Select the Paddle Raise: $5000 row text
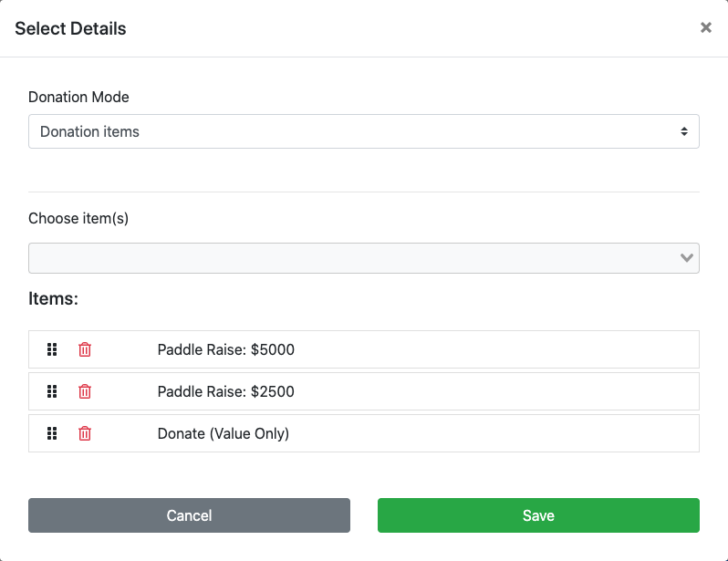The image size is (728, 561). pyautogui.click(x=226, y=349)
